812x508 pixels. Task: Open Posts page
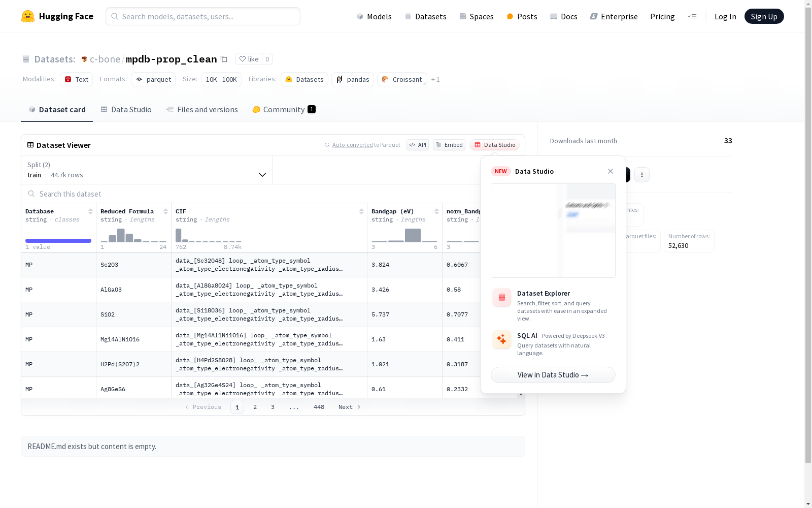click(522, 16)
